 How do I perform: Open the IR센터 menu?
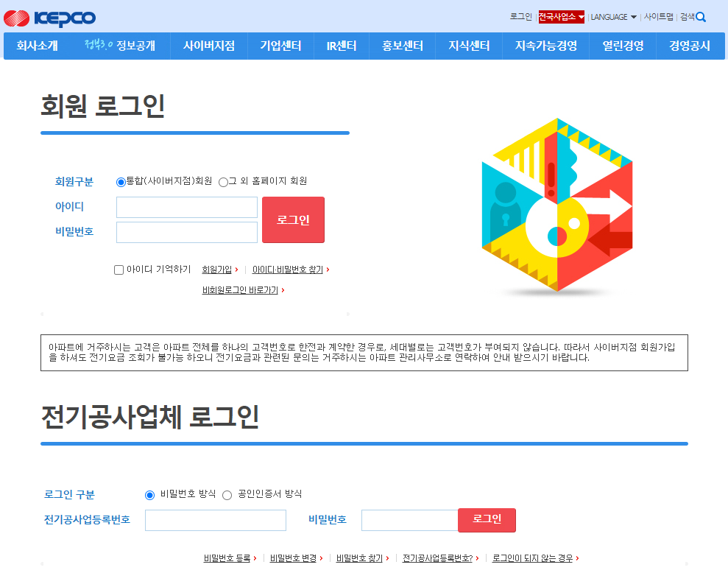pos(341,44)
